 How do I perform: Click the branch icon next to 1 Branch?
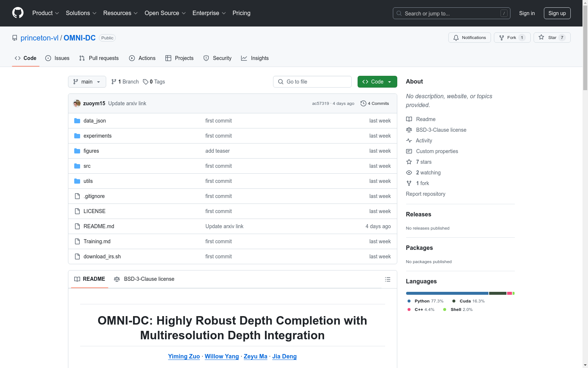pos(114,82)
